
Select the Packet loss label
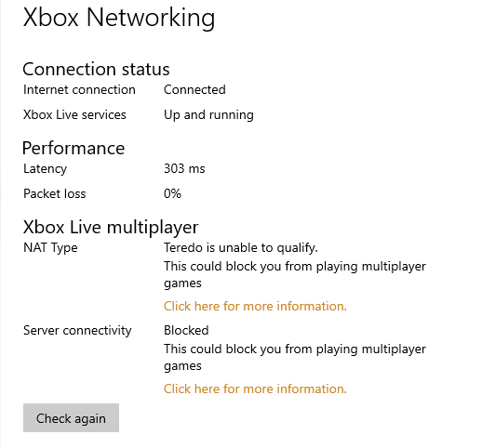55,193
